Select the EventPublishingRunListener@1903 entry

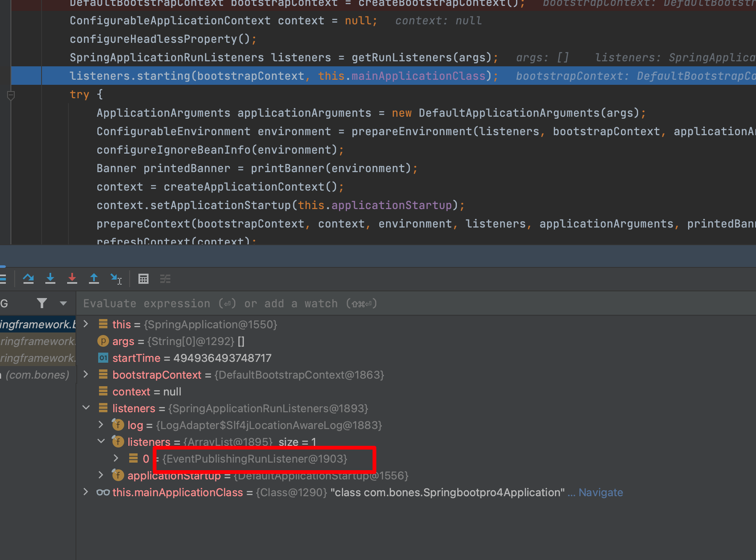[255, 459]
